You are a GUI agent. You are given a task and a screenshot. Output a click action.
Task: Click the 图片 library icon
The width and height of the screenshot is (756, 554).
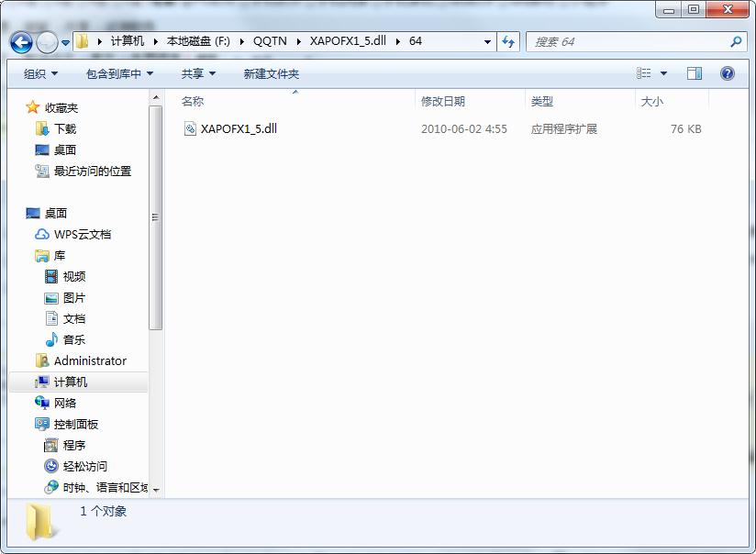[51, 298]
